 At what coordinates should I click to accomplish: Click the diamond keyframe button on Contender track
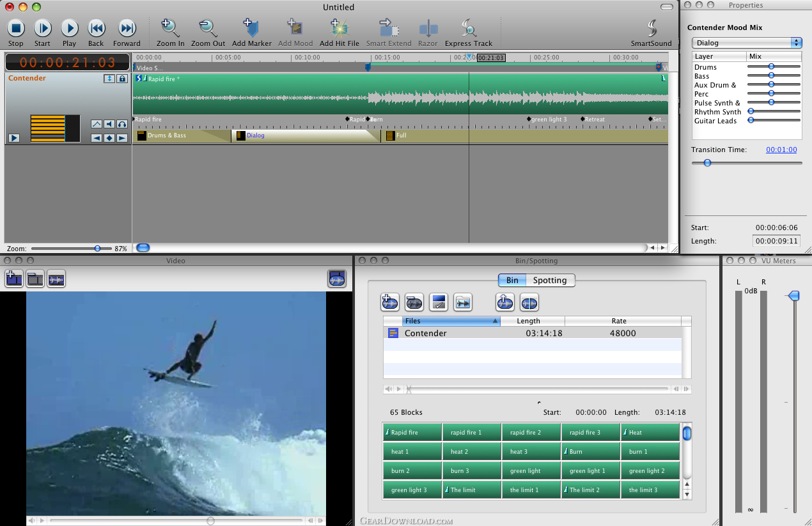click(x=109, y=137)
